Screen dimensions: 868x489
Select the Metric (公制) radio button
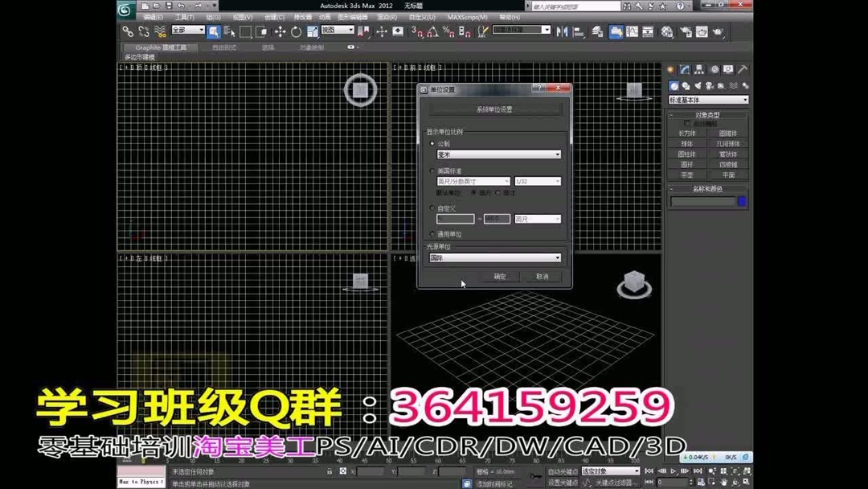coord(432,144)
